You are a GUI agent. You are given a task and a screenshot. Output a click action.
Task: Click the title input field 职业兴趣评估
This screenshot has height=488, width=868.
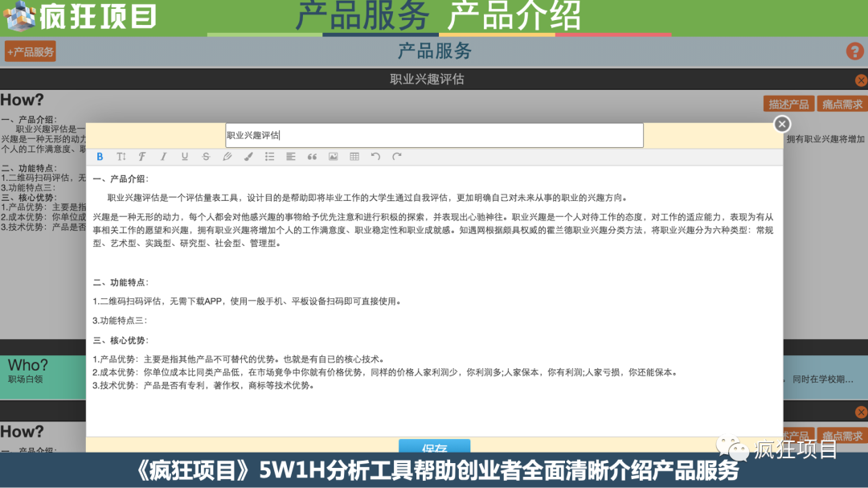435,135
